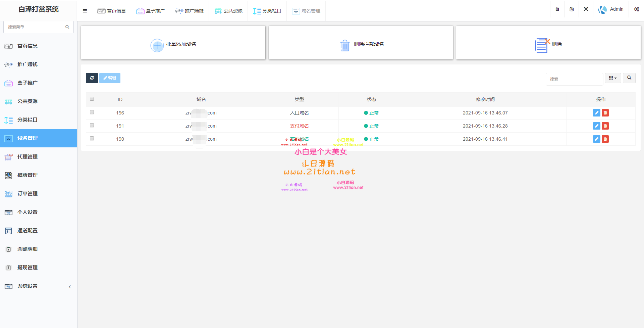
Task: Click the search magnifier button beside table search
Action: (629, 78)
